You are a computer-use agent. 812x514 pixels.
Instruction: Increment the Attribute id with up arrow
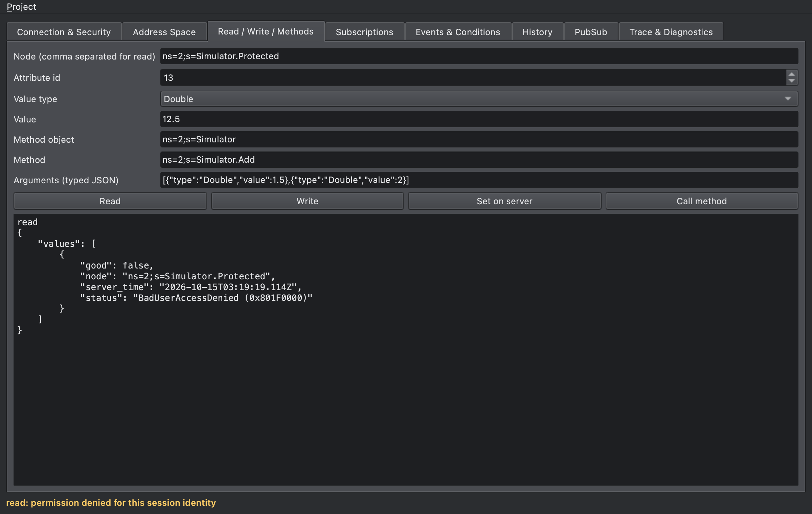792,74
